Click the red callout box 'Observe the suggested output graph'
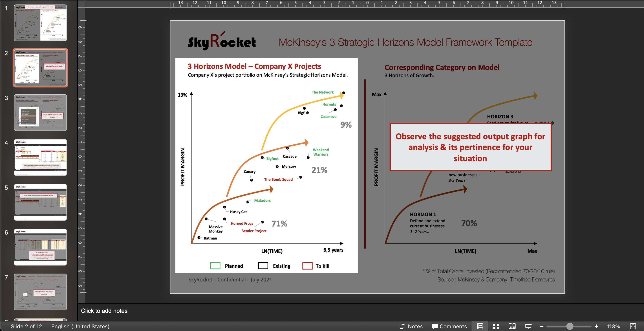This screenshot has width=644, height=331. pos(470,147)
